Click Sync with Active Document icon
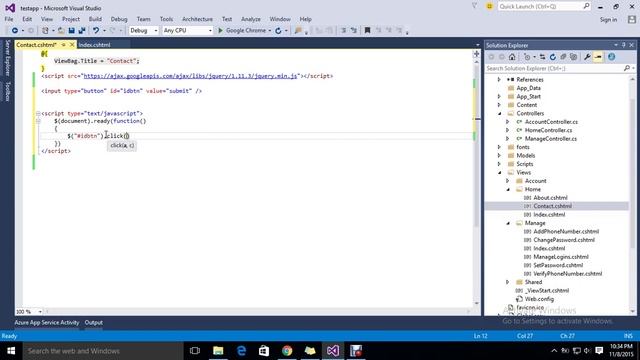 [x=542, y=57]
